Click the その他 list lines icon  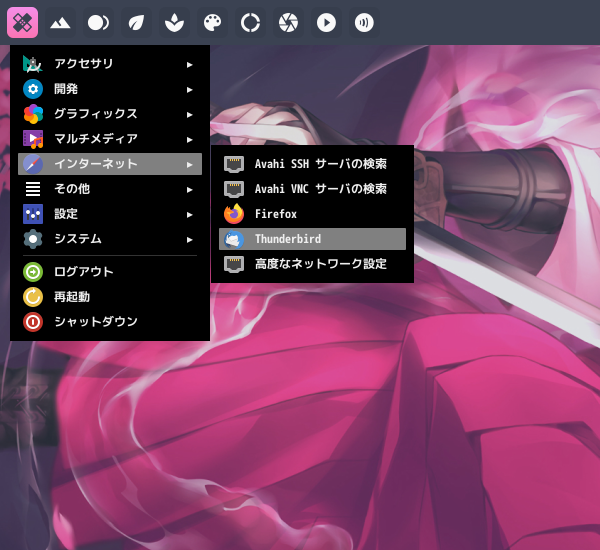[x=33, y=189]
